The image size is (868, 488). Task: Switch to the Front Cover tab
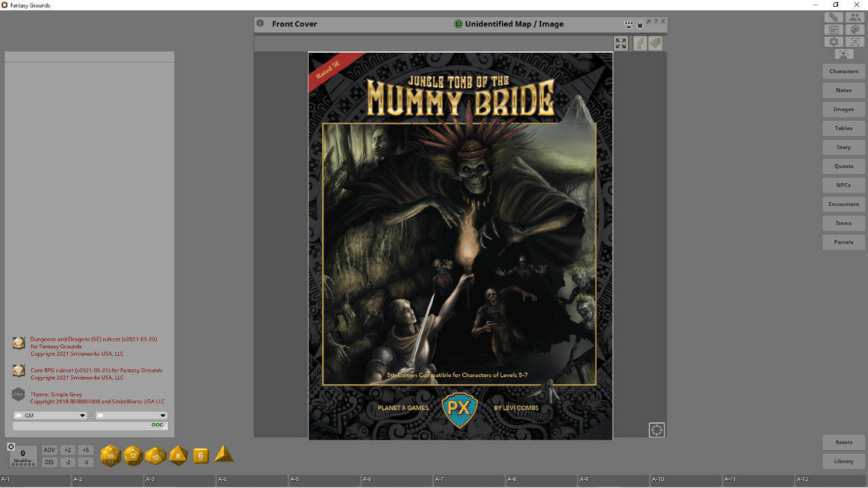point(294,24)
